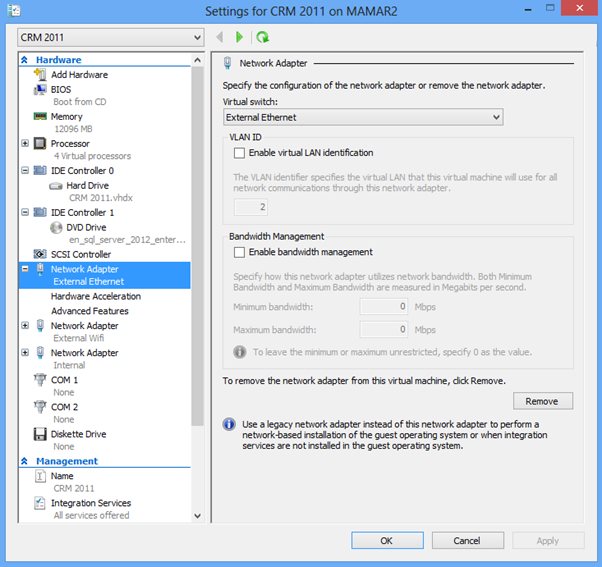Collapse the IDE Controller 0 node
This screenshot has height=567, width=602.
(25, 171)
